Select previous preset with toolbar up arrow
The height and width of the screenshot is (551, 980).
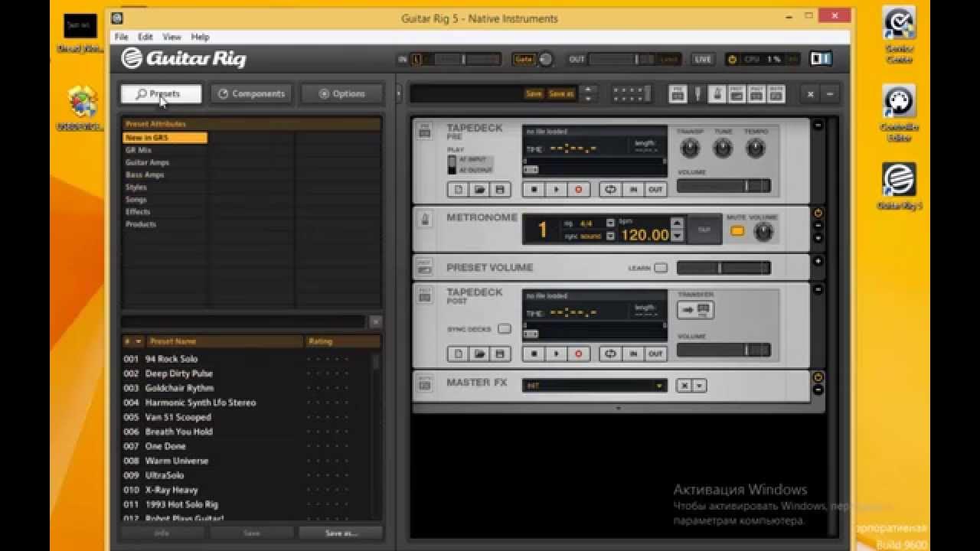tap(587, 90)
